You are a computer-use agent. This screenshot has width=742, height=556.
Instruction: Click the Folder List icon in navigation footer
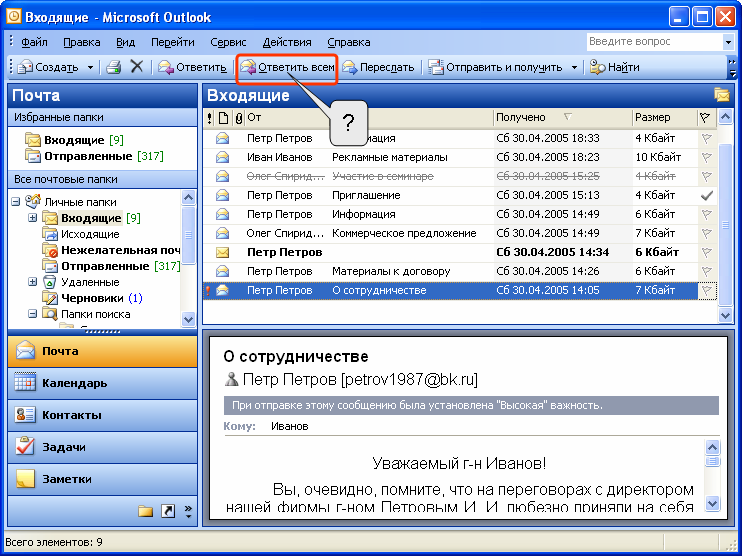[145, 511]
